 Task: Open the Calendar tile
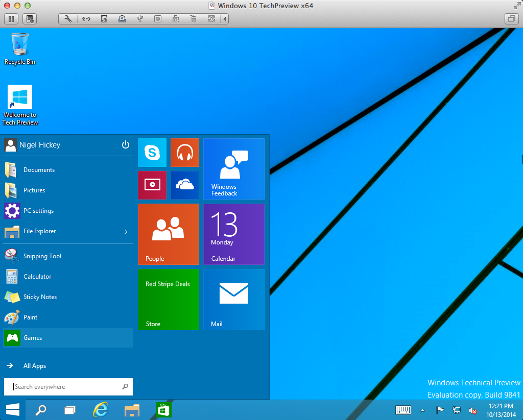(234, 234)
